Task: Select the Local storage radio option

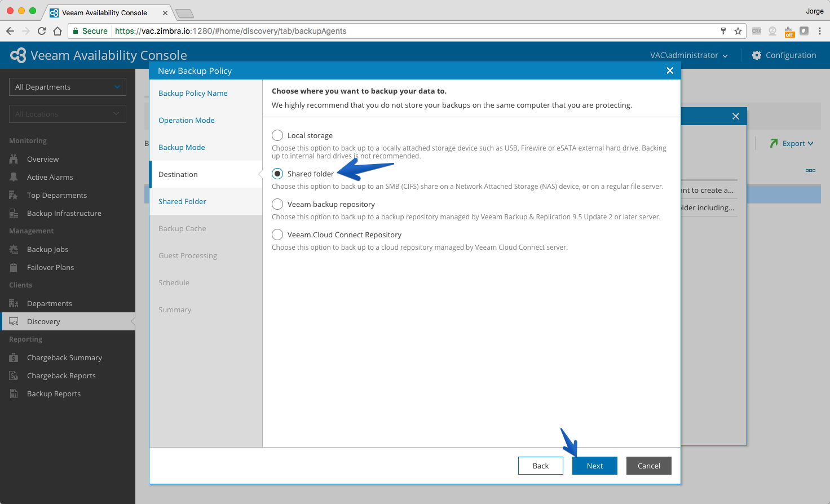Action: click(277, 135)
